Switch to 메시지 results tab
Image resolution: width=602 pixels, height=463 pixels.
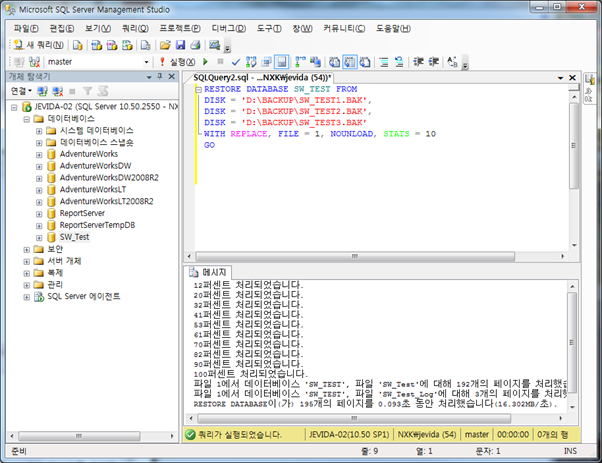click(208, 272)
